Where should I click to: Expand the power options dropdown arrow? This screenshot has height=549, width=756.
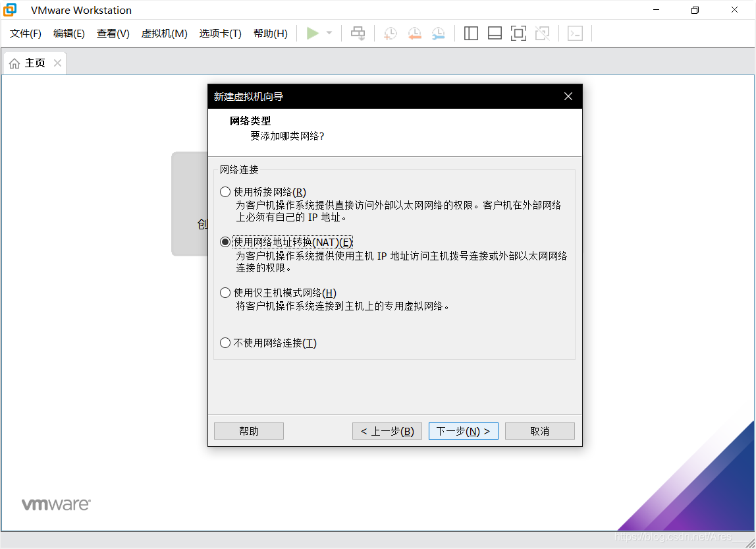pyautogui.click(x=329, y=34)
